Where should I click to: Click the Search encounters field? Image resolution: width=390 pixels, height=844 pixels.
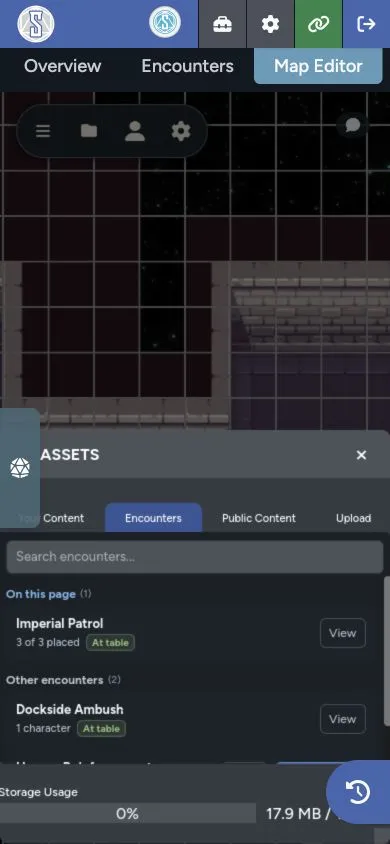click(x=195, y=557)
